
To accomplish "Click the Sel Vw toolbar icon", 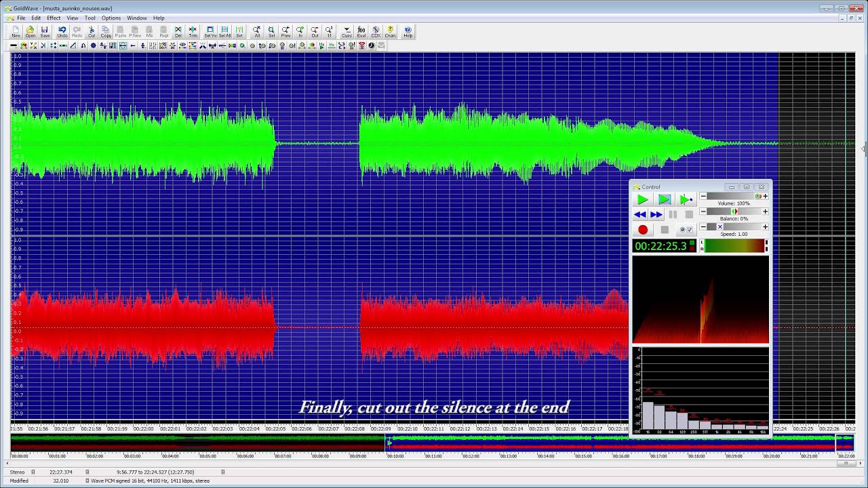I will [210, 32].
